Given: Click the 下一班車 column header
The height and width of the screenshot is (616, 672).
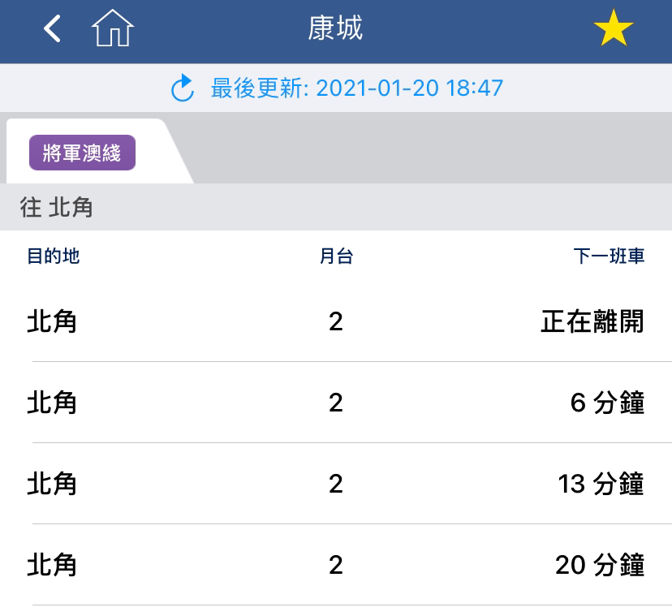Looking at the screenshot, I should [x=609, y=256].
